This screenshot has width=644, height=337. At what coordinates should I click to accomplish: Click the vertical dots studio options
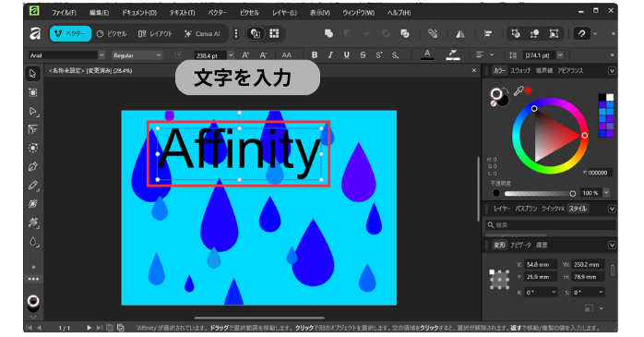[x=236, y=33]
